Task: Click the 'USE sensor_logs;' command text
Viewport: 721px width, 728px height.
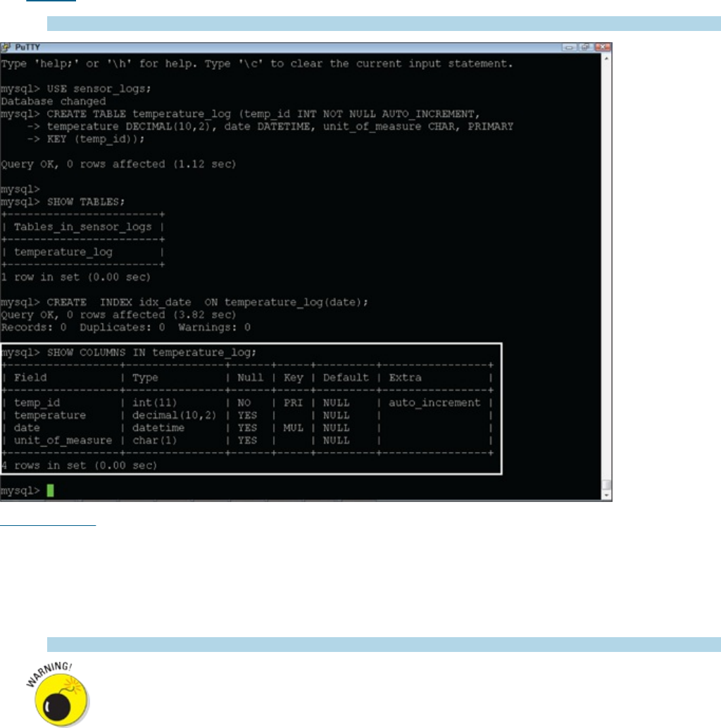Action: (x=99, y=89)
